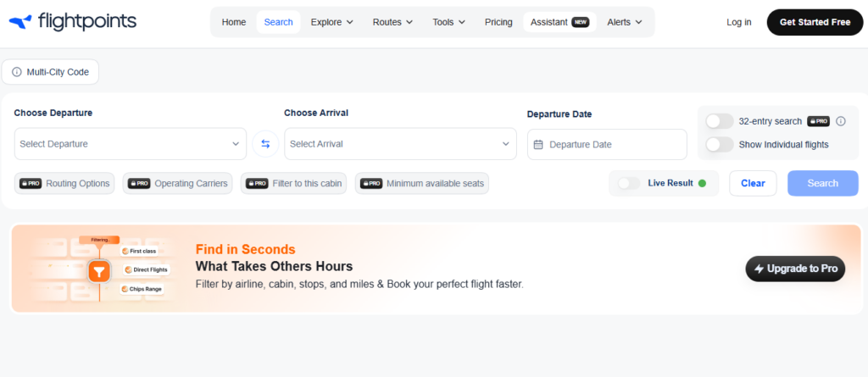This screenshot has width=868, height=377.
Task: Expand the Alerts menu
Action: pos(625,22)
